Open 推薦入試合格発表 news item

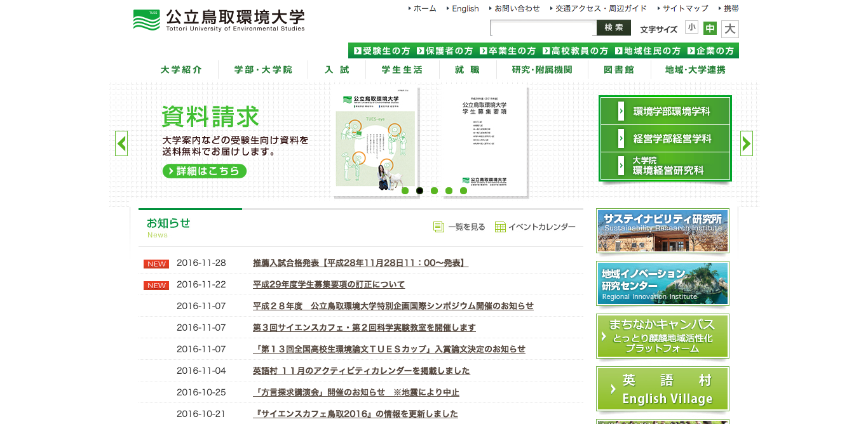tap(360, 263)
